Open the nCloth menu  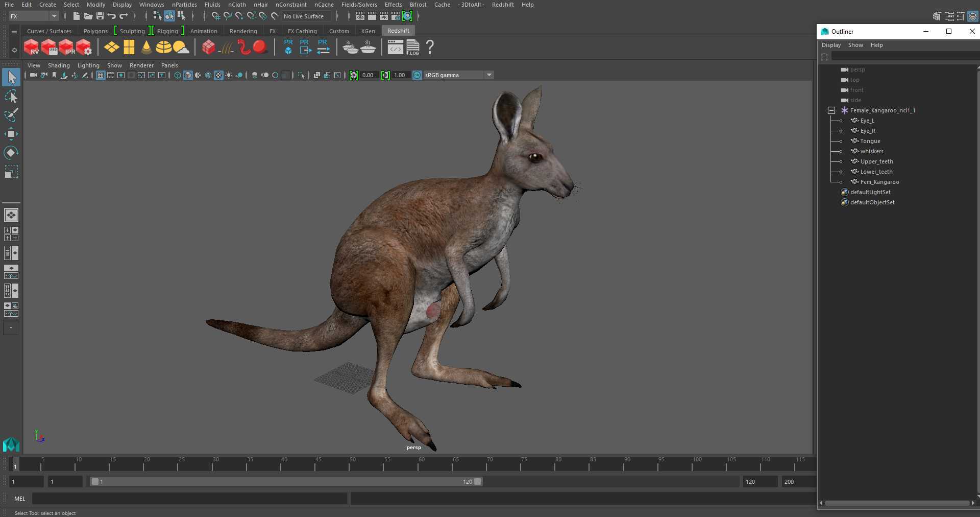click(237, 5)
